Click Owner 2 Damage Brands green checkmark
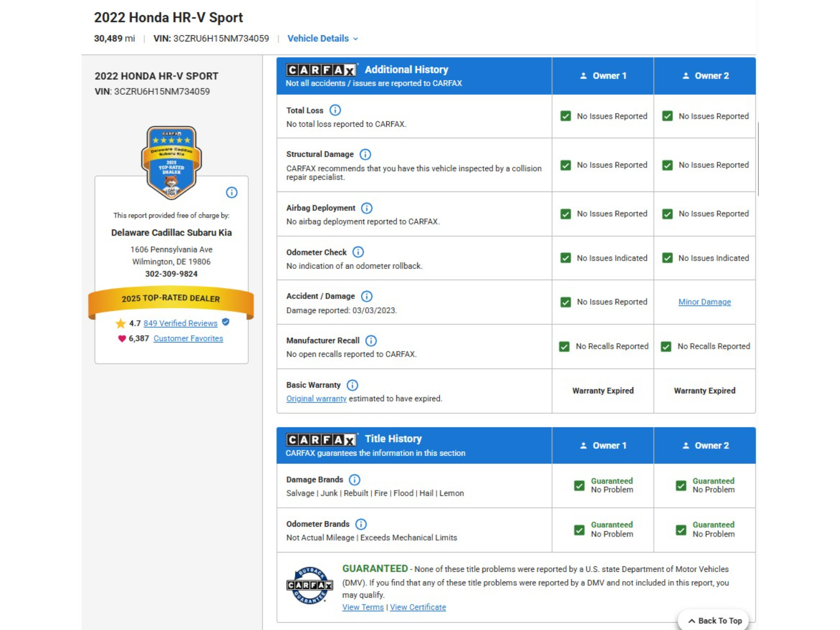This screenshot has height=630, width=840. click(681, 486)
